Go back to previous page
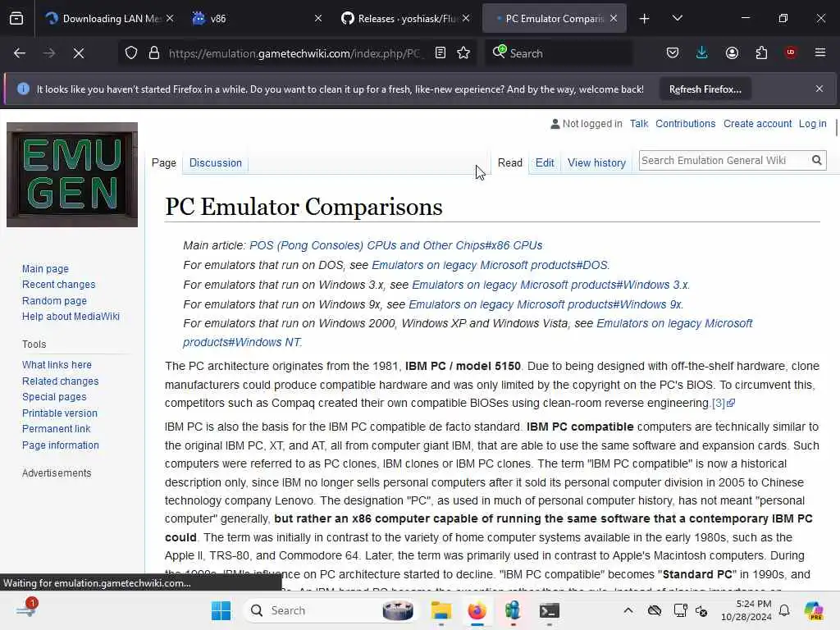This screenshot has height=630, width=840. tap(20, 53)
